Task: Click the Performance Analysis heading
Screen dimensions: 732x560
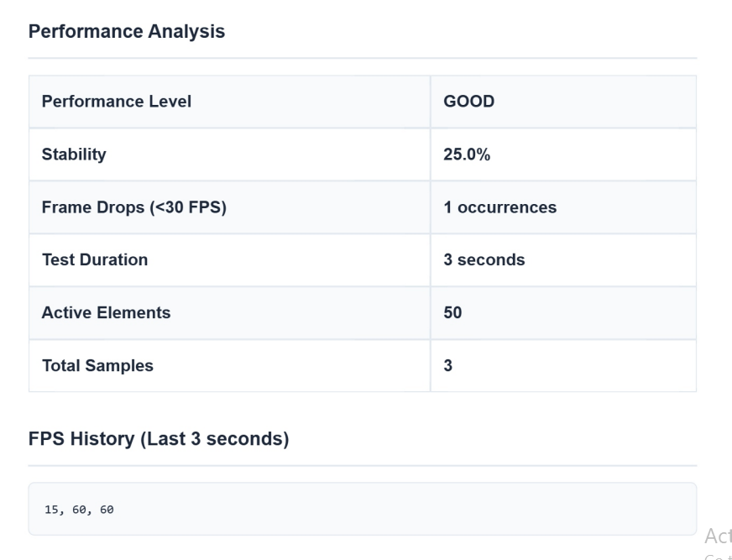Action: tap(127, 31)
